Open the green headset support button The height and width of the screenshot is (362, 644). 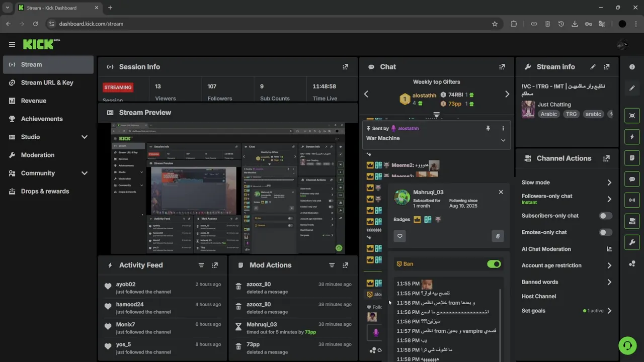627,346
